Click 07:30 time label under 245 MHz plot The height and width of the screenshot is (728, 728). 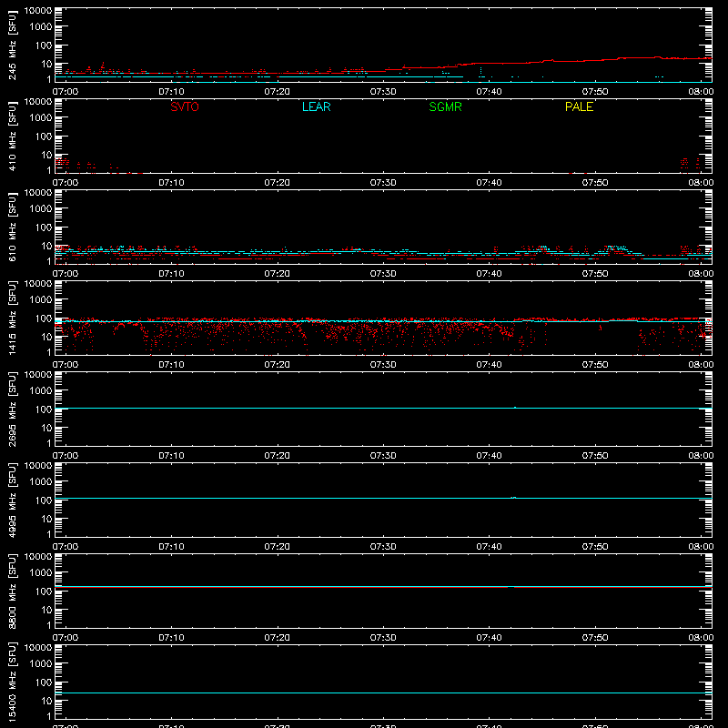pos(383,92)
